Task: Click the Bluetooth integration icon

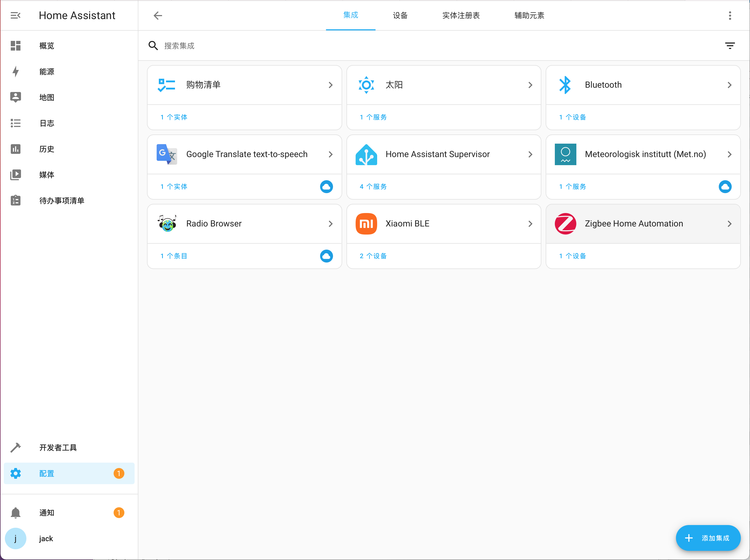Action: coord(565,85)
